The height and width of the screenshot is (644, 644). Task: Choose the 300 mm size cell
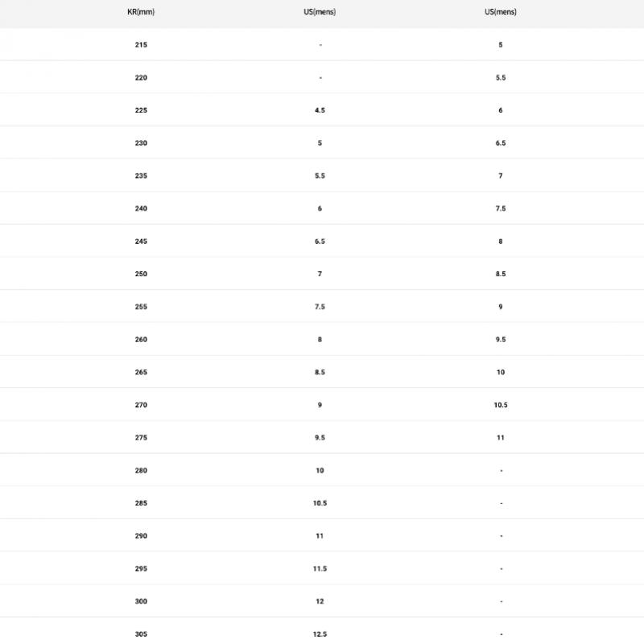click(141, 601)
